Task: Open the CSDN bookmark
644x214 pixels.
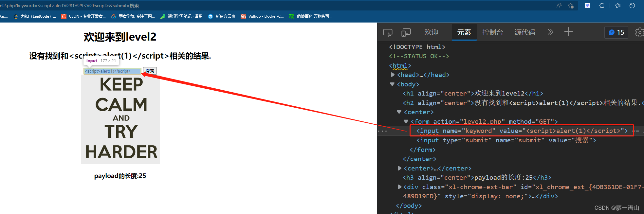Action: (x=83, y=16)
